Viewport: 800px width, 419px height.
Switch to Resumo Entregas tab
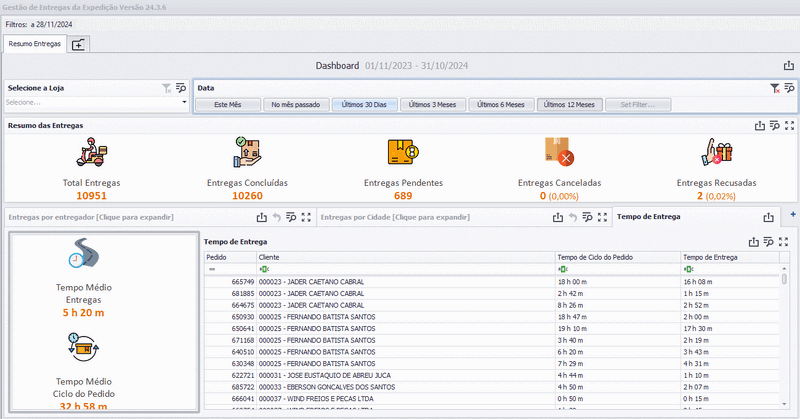[x=35, y=44]
